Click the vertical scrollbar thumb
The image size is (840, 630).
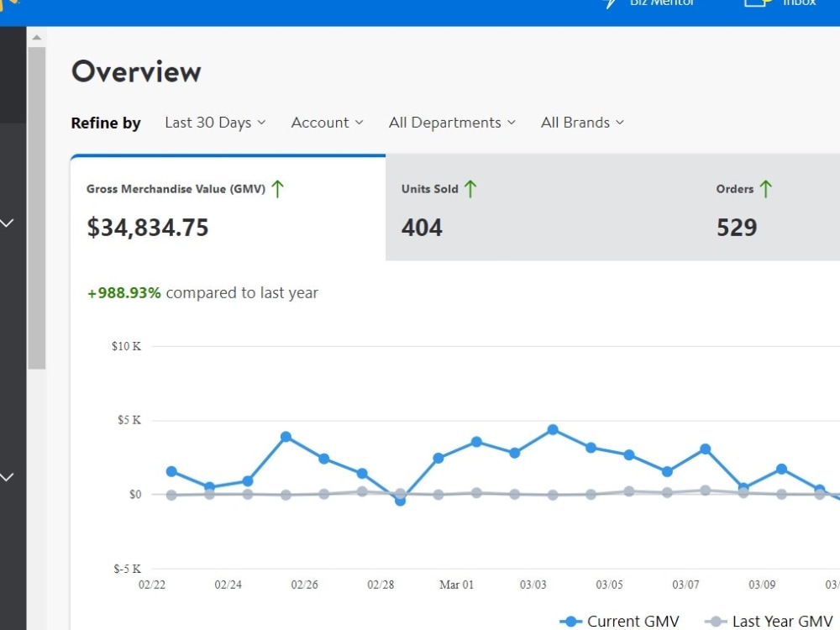[36, 207]
